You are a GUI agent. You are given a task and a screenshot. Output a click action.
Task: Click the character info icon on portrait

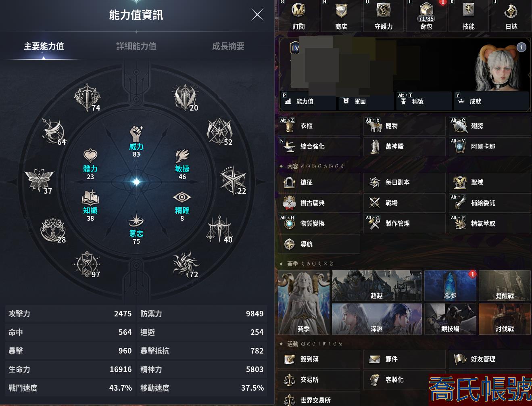click(522, 47)
